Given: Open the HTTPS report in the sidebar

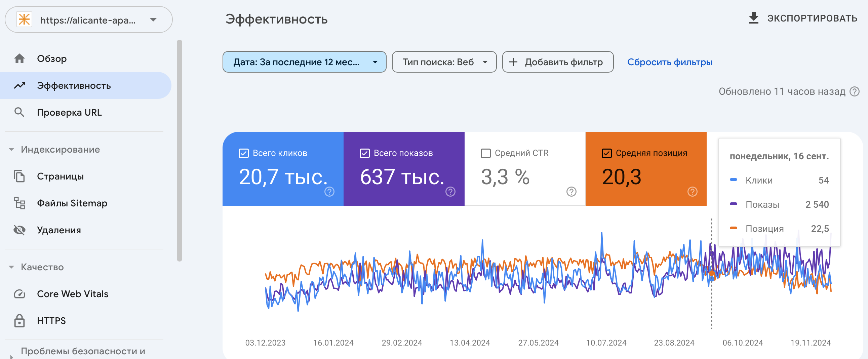Looking at the screenshot, I should pos(86,321).
